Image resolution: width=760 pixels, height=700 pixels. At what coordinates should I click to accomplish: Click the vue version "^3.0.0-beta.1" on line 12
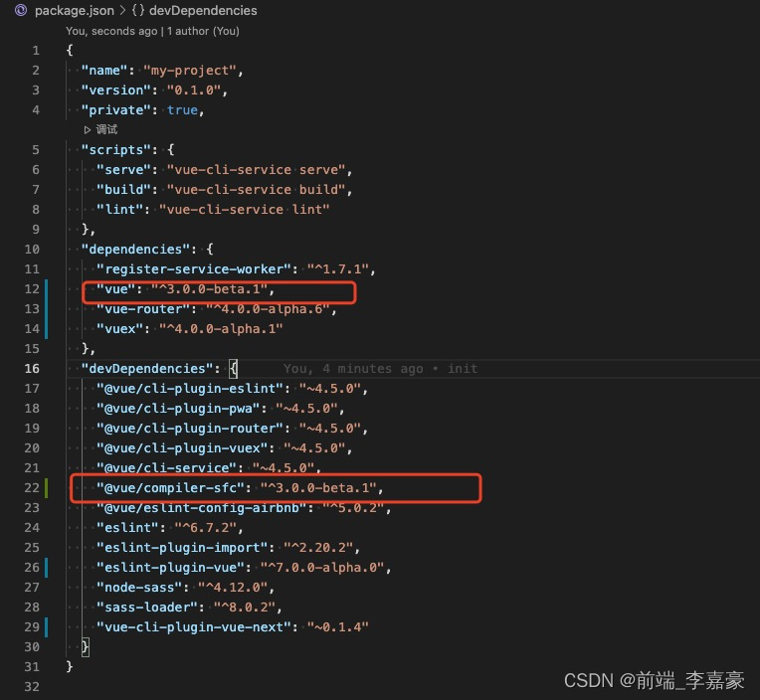209,289
